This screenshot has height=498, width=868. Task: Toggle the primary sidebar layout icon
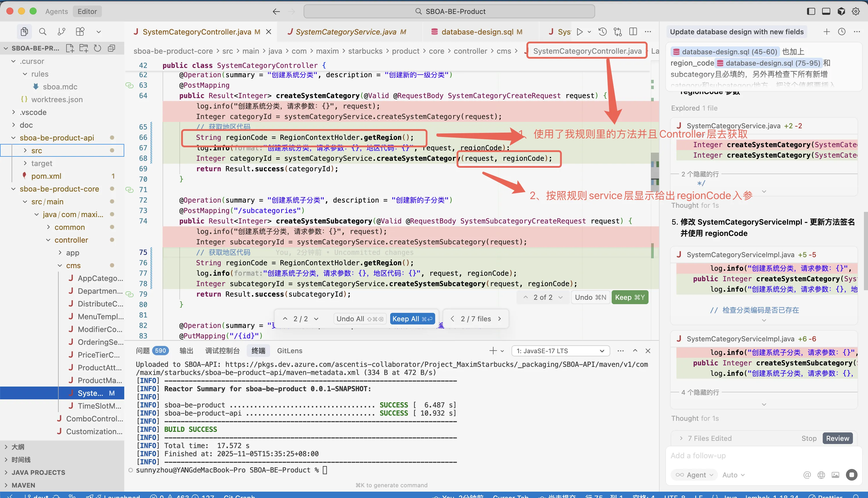[811, 11]
